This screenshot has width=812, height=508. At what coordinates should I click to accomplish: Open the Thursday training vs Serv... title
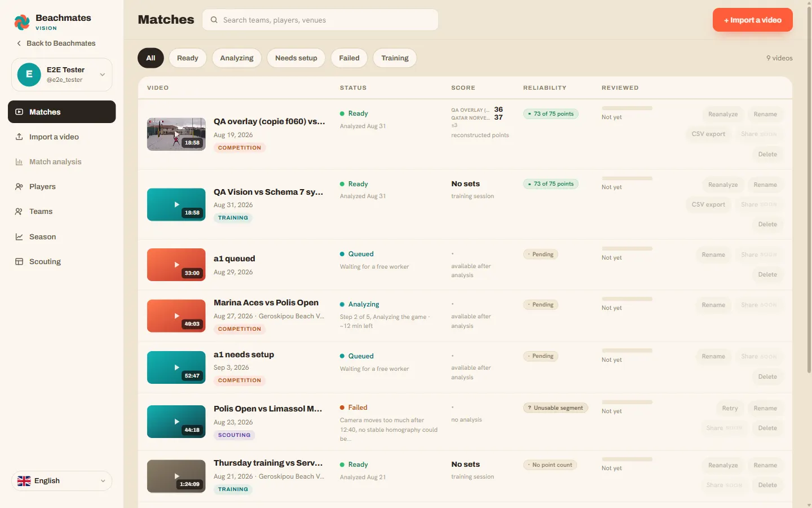pos(268,463)
